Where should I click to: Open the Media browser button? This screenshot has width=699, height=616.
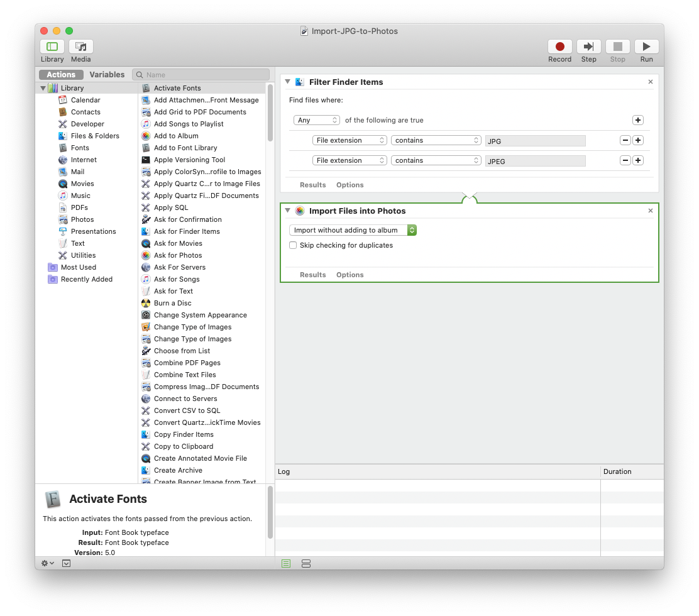tap(80, 47)
